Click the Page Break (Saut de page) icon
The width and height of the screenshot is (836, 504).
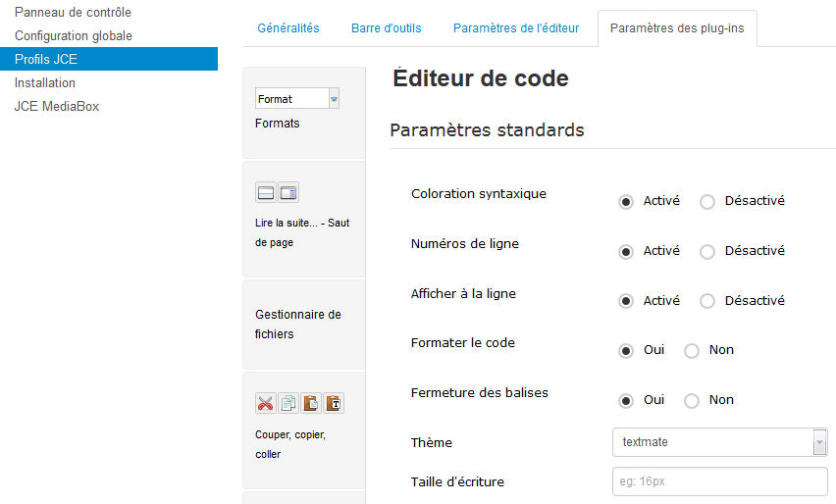point(288,192)
